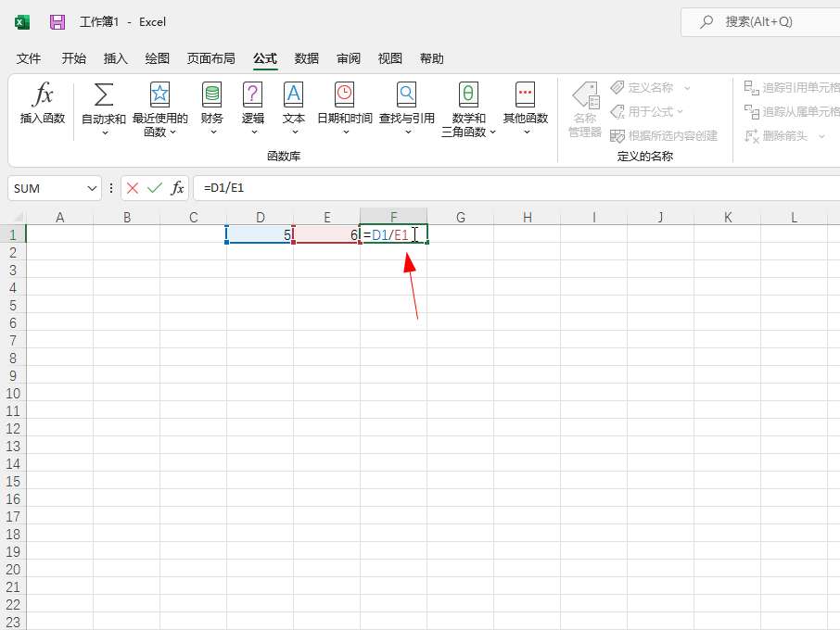Image resolution: width=840 pixels, height=630 pixels.
Task: Click the search magnifier icon
Action: click(x=706, y=22)
